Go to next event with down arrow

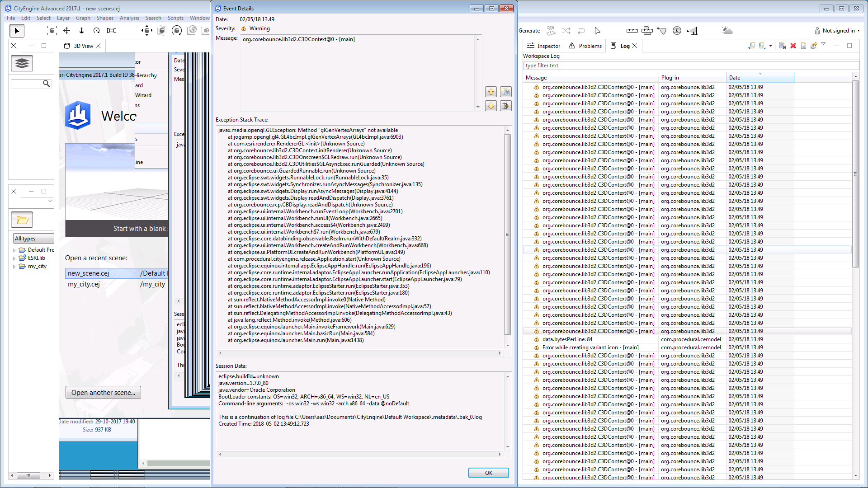pos(491,106)
